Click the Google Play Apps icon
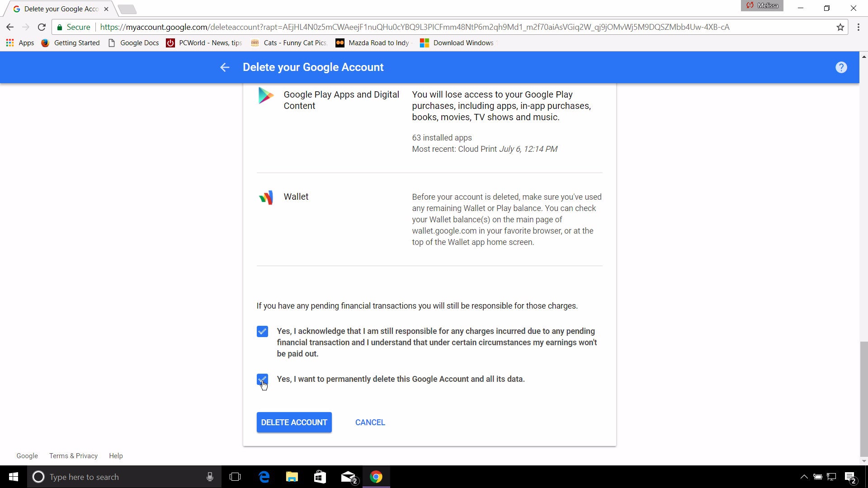The width and height of the screenshot is (868, 488). click(266, 95)
